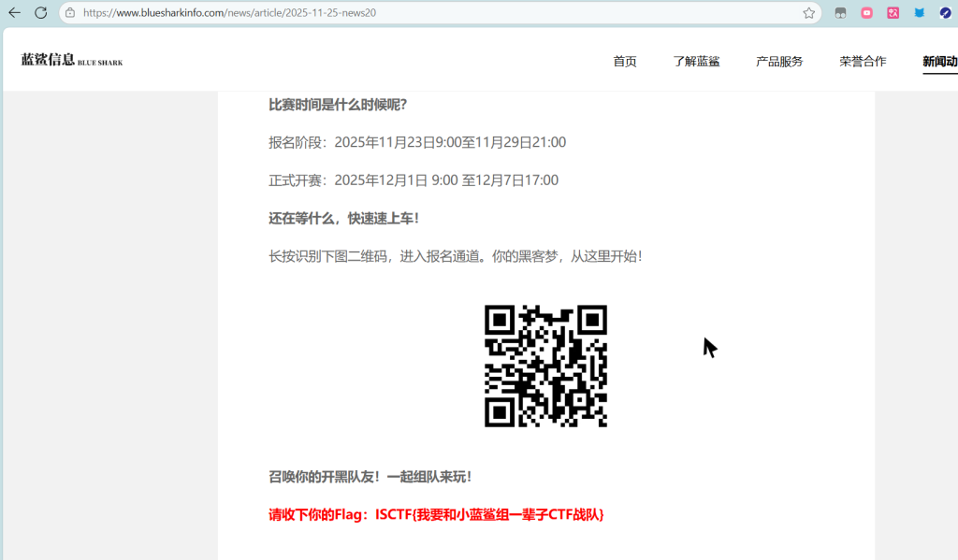
Task: Click the 新闻动态 navigation tab
Action: pos(939,62)
